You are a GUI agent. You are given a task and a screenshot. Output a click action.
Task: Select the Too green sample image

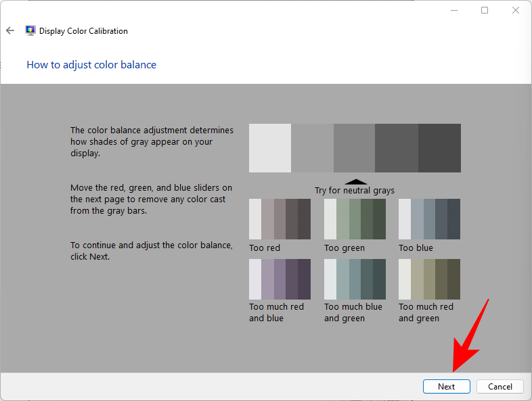coord(355,218)
